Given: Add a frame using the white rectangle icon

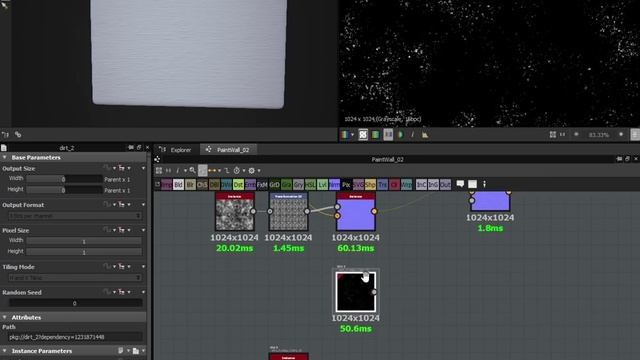Looking at the screenshot, I should [x=472, y=184].
